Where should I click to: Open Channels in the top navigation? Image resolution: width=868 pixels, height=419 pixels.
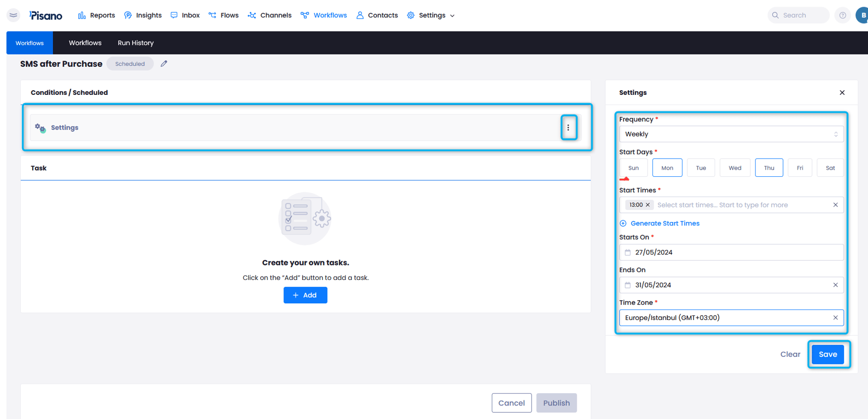coord(269,16)
